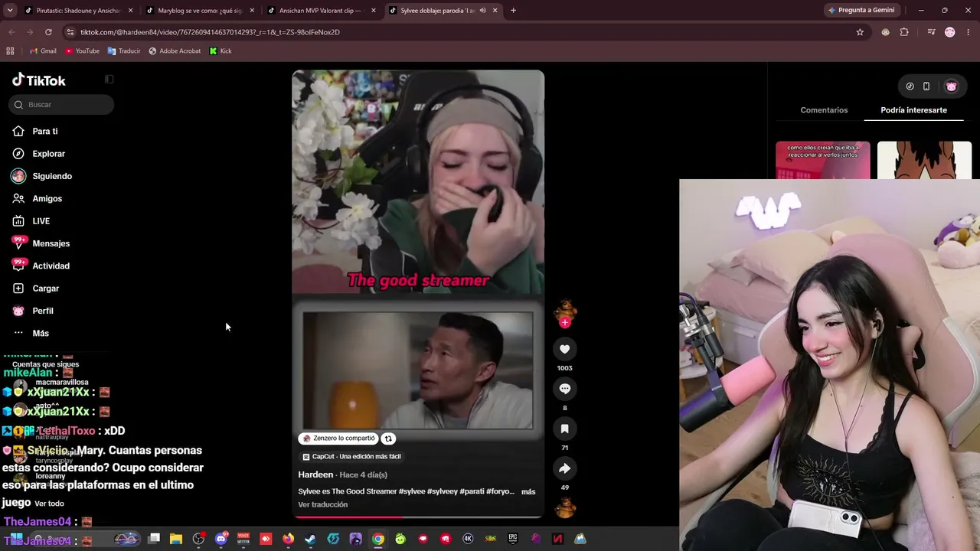Image resolution: width=980 pixels, height=551 pixels.
Task: Collapse the TikTok sidebar panel icon
Action: (109, 80)
